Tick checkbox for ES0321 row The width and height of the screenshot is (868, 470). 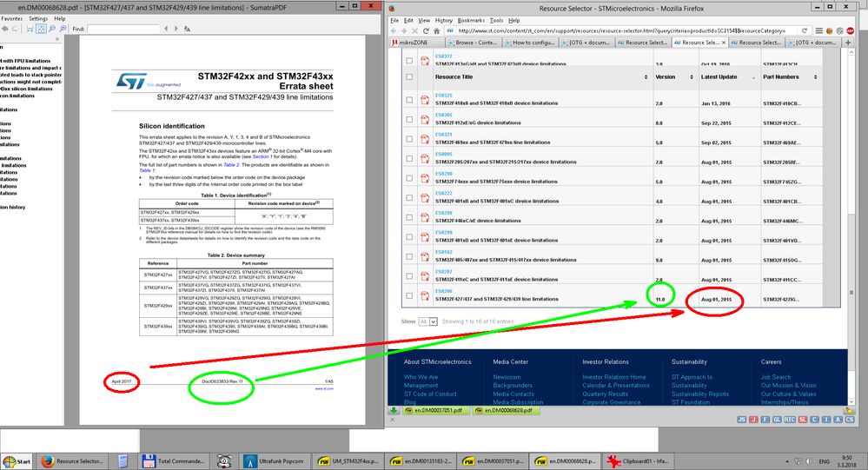pos(409,139)
